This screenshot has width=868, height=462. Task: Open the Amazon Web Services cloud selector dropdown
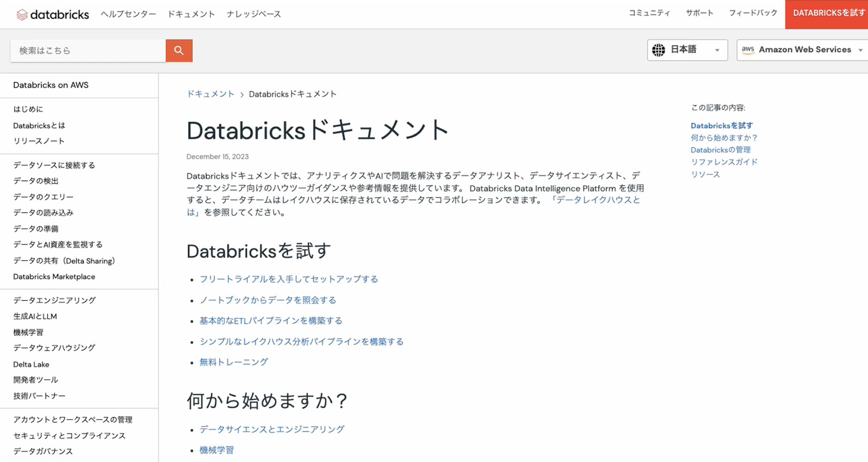tap(801, 50)
